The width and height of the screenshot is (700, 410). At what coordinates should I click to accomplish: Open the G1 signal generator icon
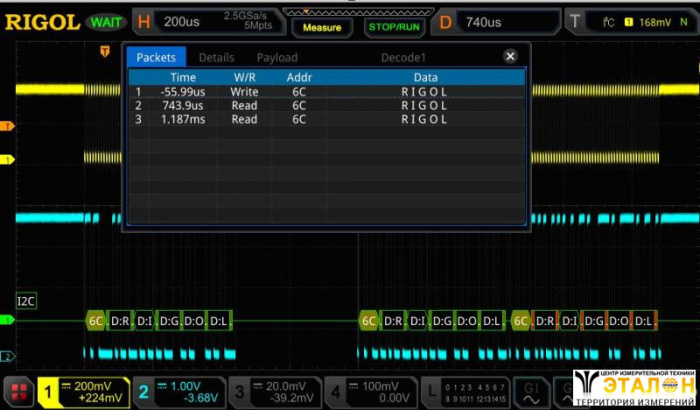click(x=532, y=392)
